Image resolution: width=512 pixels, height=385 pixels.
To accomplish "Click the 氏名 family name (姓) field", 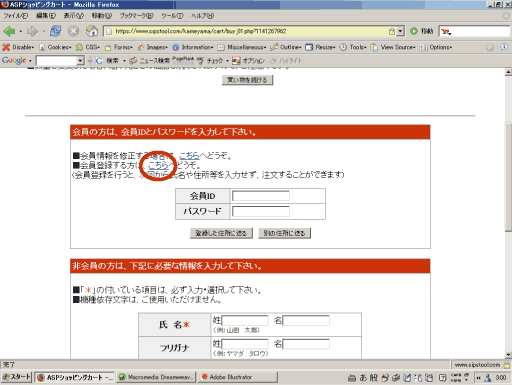I will tap(245, 321).
